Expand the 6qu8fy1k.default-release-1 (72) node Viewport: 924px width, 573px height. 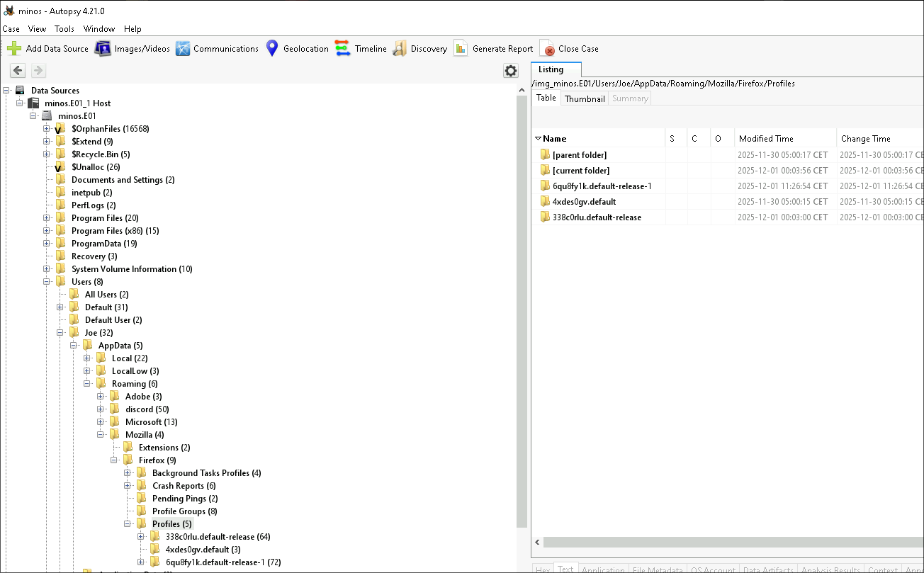coord(141,562)
